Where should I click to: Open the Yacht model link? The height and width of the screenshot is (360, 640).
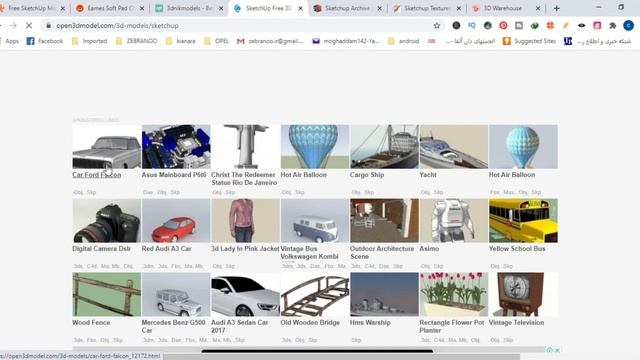pyautogui.click(x=428, y=175)
